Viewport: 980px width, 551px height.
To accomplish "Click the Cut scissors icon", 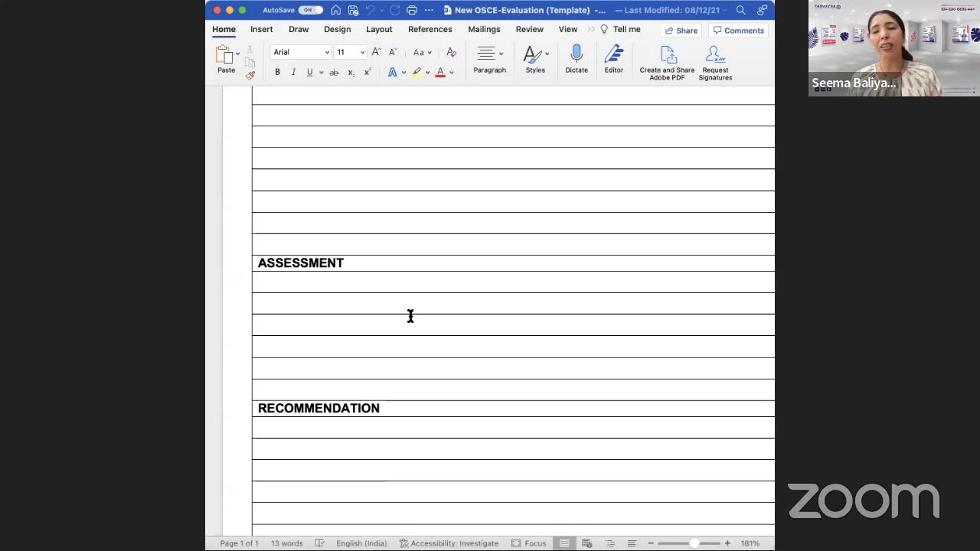I will pyautogui.click(x=250, y=50).
